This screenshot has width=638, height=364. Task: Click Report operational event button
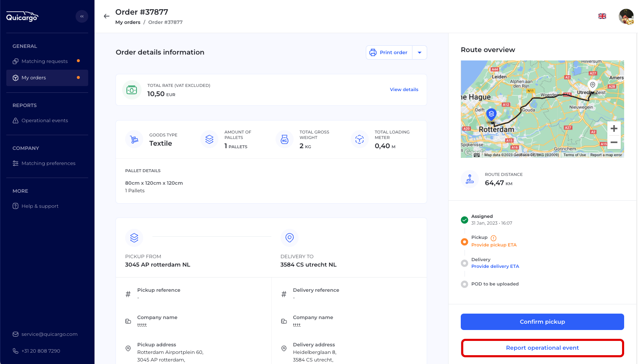point(542,348)
